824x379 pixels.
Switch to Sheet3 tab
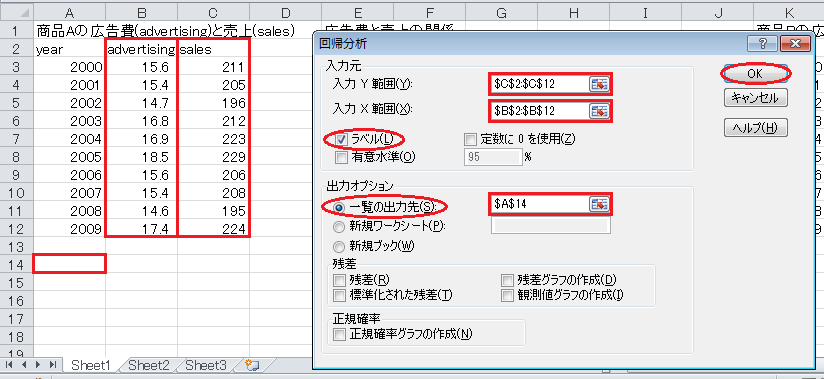[206, 365]
